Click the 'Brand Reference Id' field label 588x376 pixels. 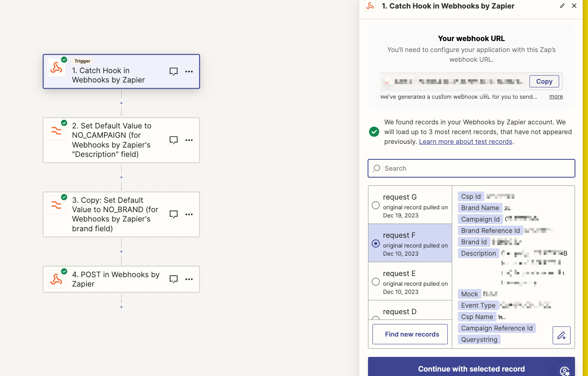coord(490,230)
